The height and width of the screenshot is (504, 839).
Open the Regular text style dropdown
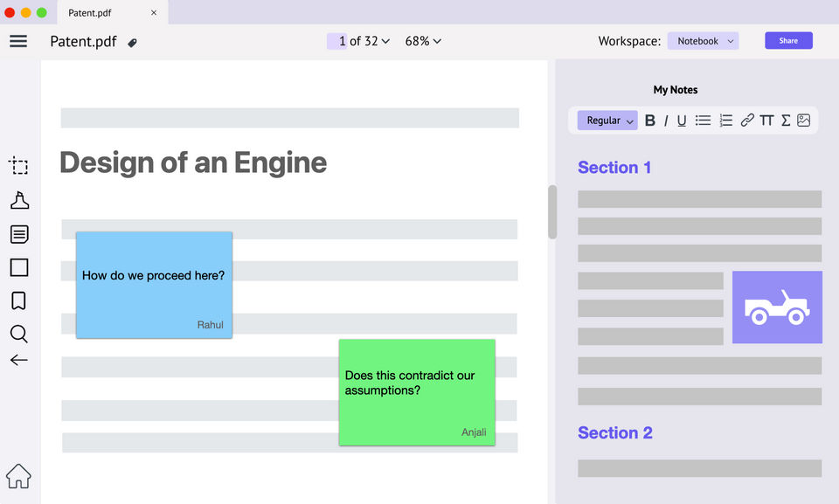pos(607,121)
